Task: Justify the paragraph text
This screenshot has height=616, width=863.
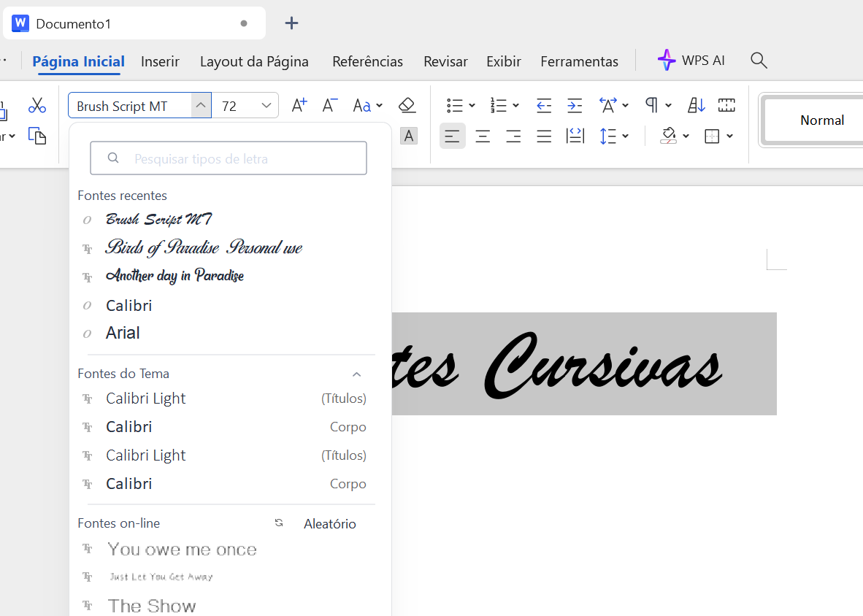Action: [x=544, y=136]
